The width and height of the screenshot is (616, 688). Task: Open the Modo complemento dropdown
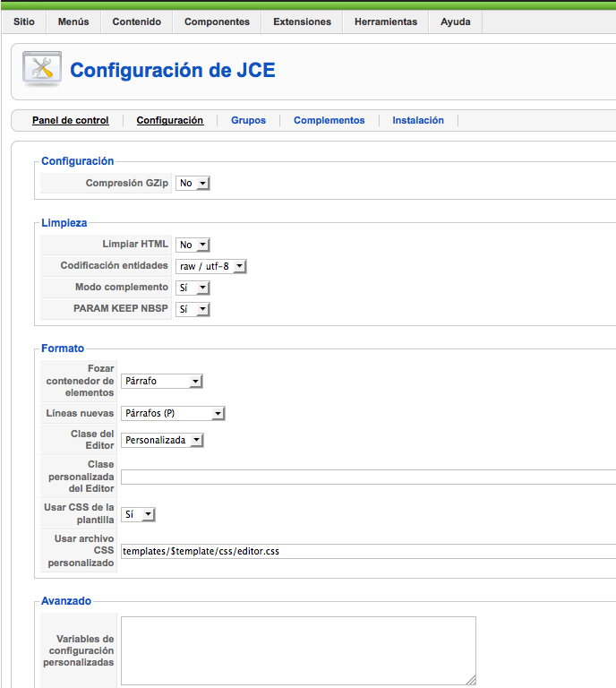tap(192, 288)
